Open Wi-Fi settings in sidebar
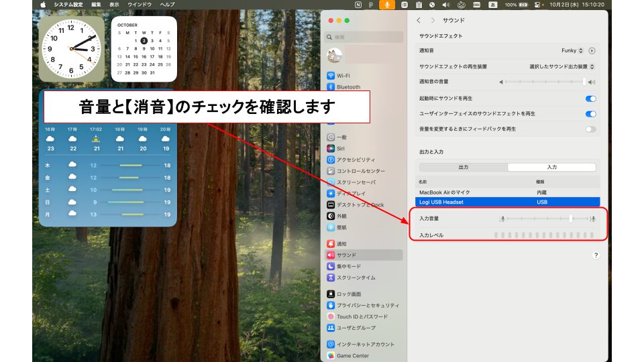 click(x=343, y=76)
